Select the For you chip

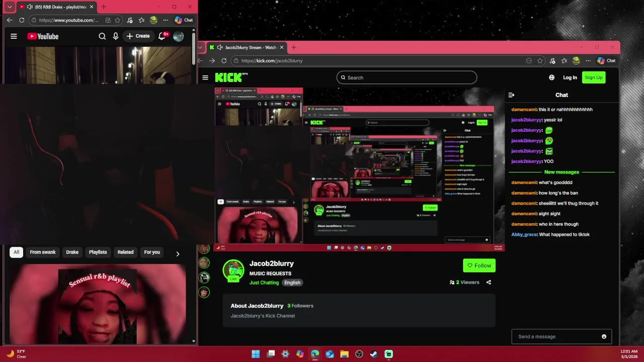(x=152, y=252)
